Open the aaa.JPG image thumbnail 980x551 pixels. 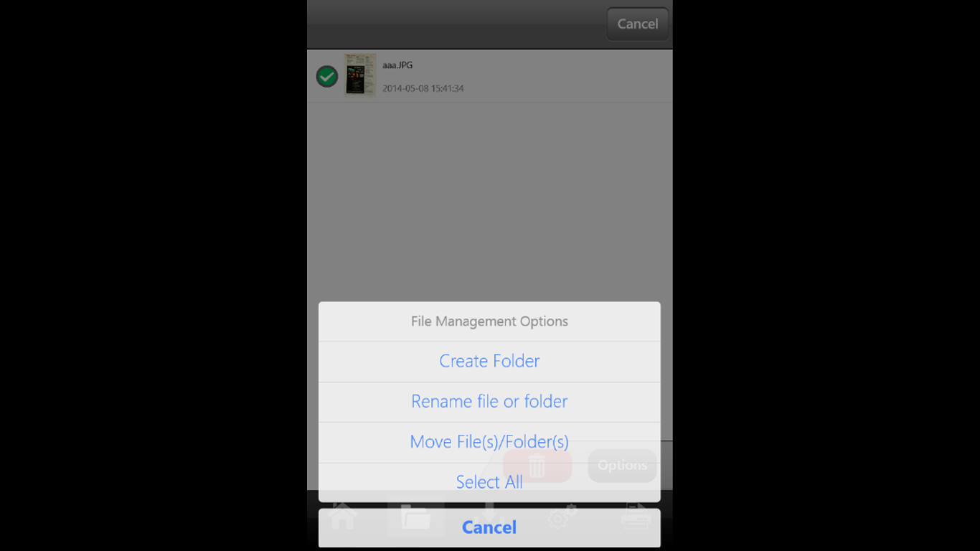click(x=360, y=75)
